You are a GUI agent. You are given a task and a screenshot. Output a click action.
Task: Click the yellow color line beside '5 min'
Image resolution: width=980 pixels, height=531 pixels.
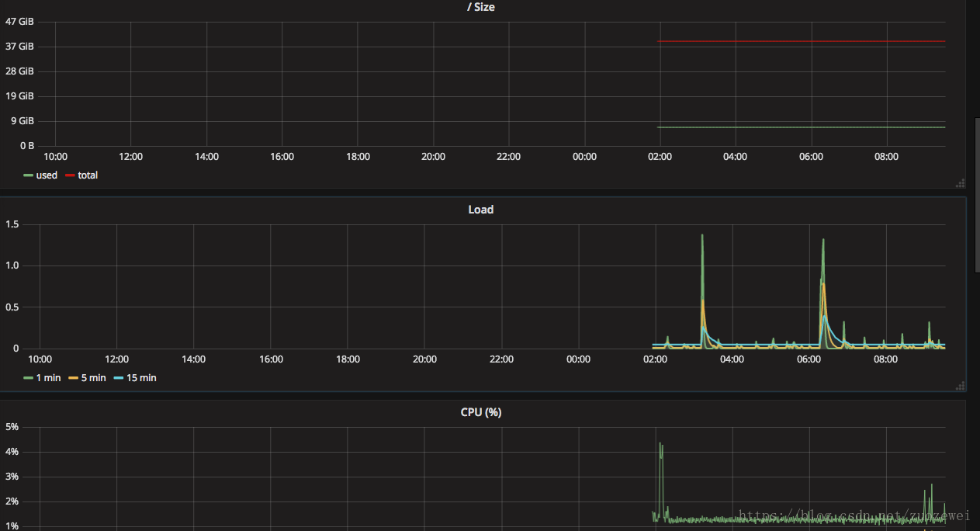pos(73,378)
